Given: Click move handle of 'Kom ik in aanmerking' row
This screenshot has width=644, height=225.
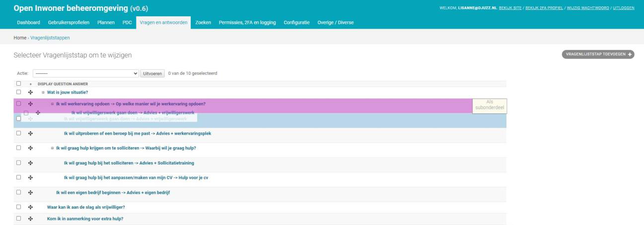Looking at the screenshot, I should (30, 219).
